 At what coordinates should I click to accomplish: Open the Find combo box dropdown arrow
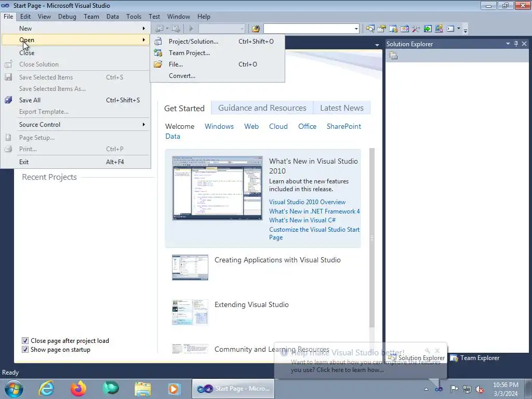pyautogui.click(x=356, y=29)
